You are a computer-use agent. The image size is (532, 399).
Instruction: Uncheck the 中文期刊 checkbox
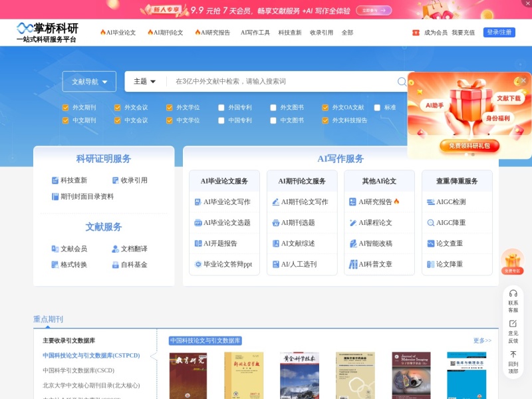[x=65, y=120]
